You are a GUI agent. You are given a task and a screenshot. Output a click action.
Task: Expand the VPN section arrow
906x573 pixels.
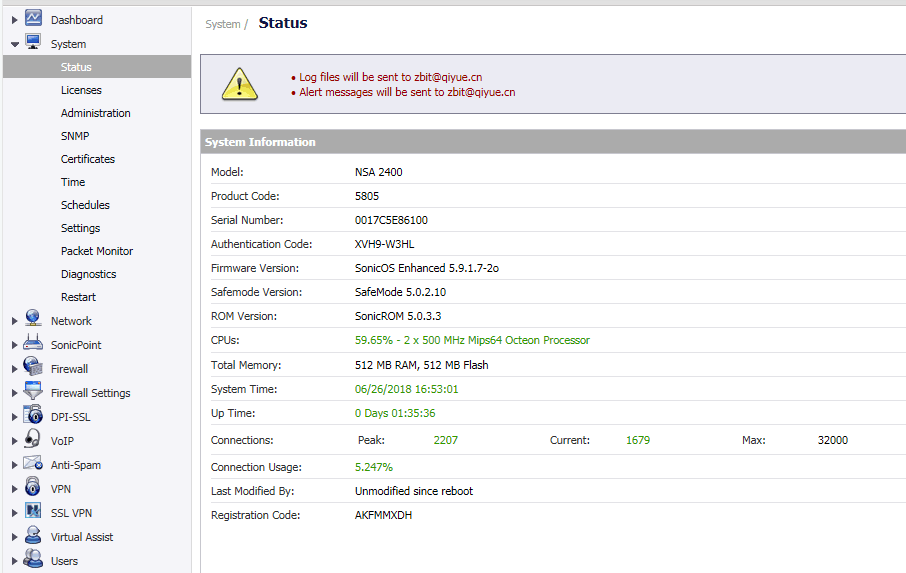pos(14,489)
